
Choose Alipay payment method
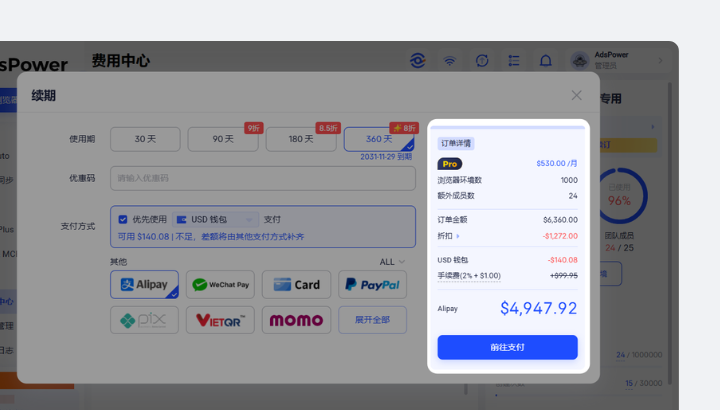pyautogui.click(x=144, y=285)
